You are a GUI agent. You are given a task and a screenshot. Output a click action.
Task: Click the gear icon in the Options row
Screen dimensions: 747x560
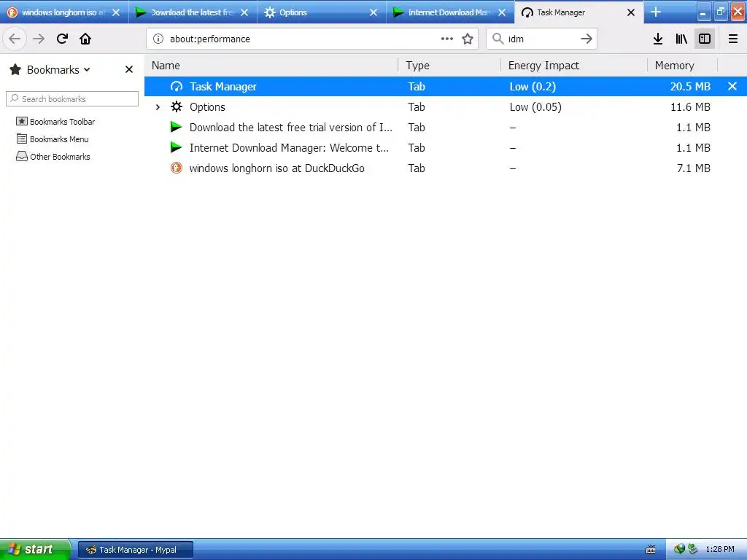[177, 106]
